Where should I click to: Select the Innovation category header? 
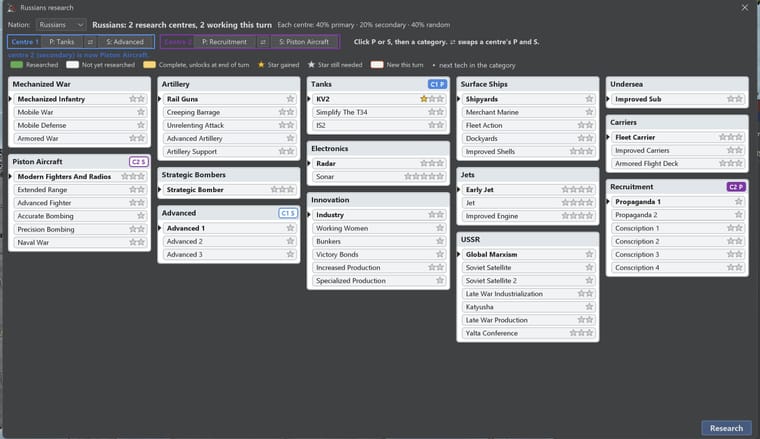378,200
